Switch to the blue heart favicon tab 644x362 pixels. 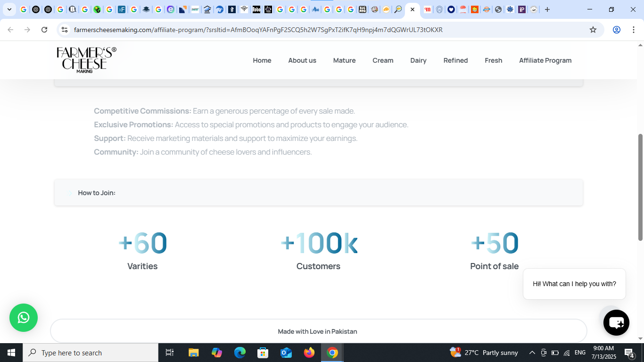[x=451, y=9]
